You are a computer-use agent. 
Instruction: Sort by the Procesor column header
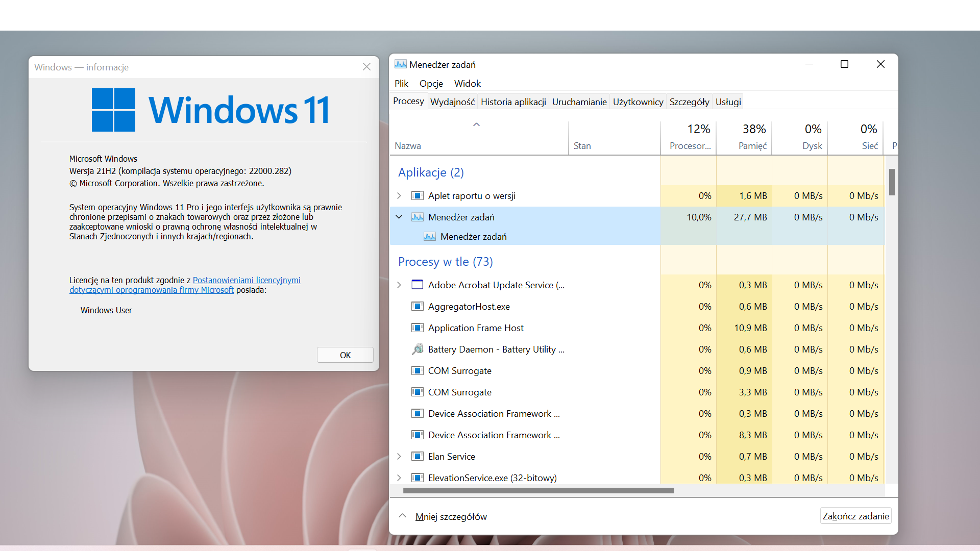tap(689, 138)
